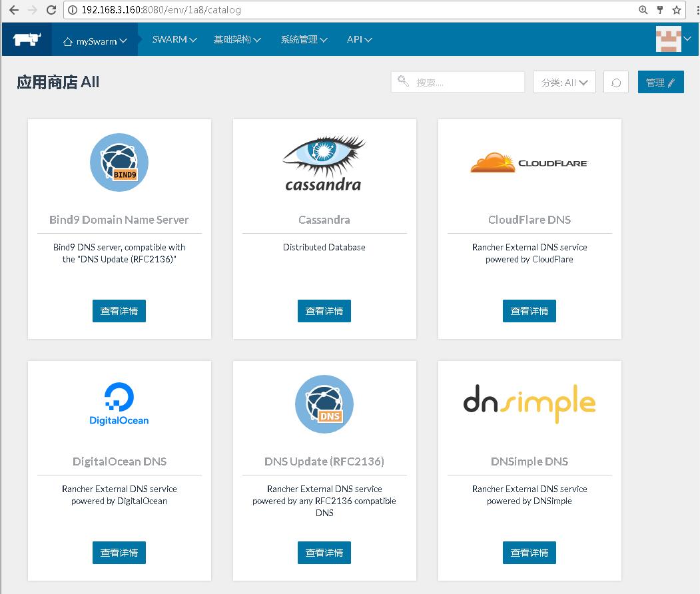Open the 系统管理 menu

pyautogui.click(x=304, y=39)
